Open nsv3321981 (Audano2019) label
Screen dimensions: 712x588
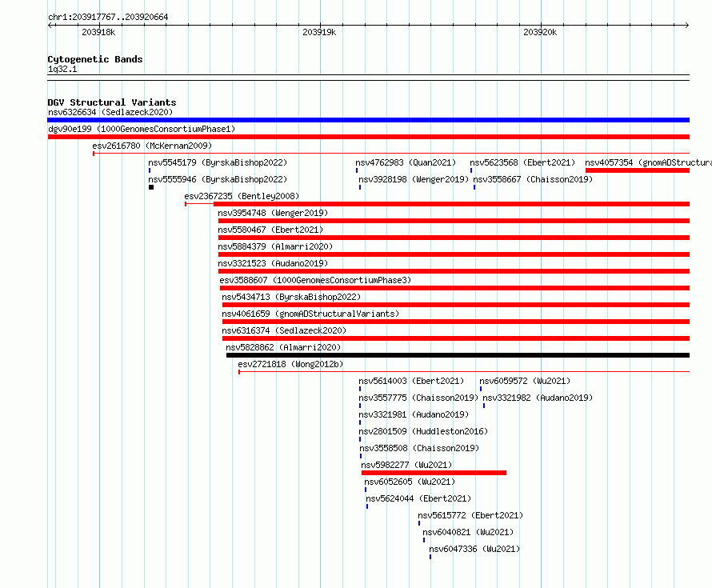click(414, 414)
